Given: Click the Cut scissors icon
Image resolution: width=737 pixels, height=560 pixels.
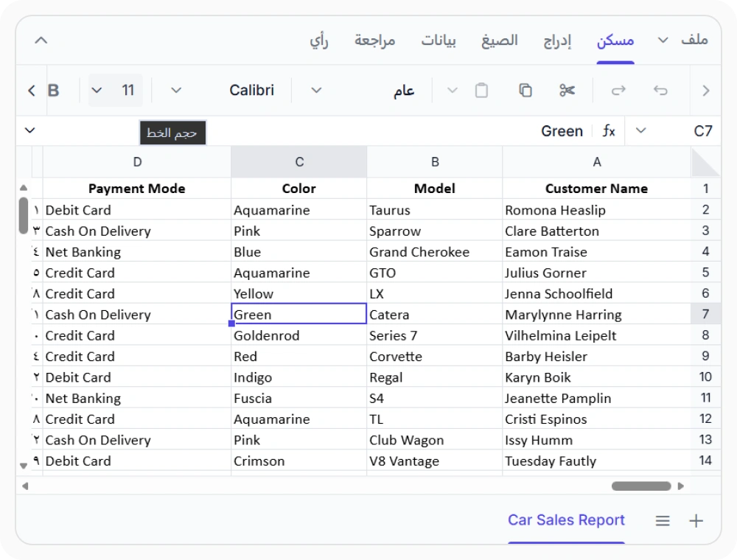Looking at the screenshot, I should tap(567, 90).
